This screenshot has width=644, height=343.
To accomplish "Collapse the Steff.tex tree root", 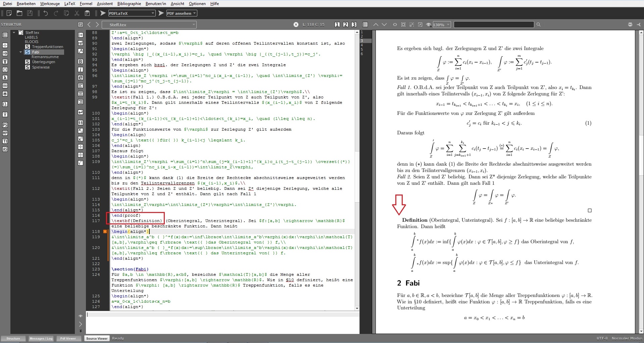I will tap(14, 33).
